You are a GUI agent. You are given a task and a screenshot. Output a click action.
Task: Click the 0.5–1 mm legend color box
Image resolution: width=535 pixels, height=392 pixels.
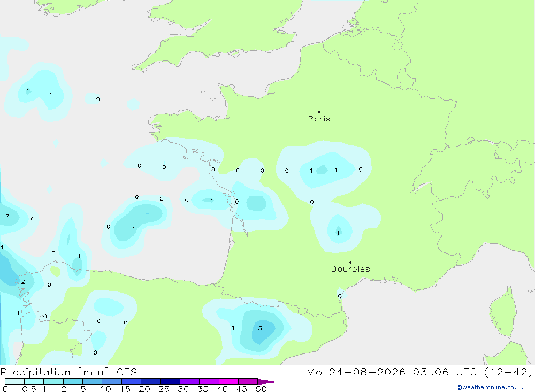[34, 381]
